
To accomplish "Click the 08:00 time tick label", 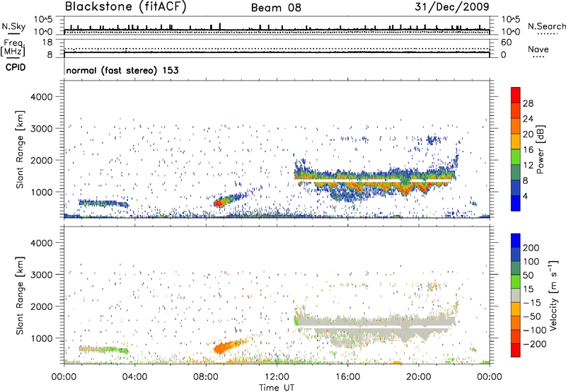I will tap(206, 377).
